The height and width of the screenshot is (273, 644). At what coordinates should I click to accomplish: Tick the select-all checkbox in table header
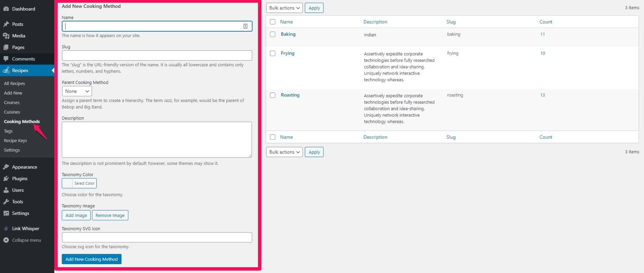(273, 22)
